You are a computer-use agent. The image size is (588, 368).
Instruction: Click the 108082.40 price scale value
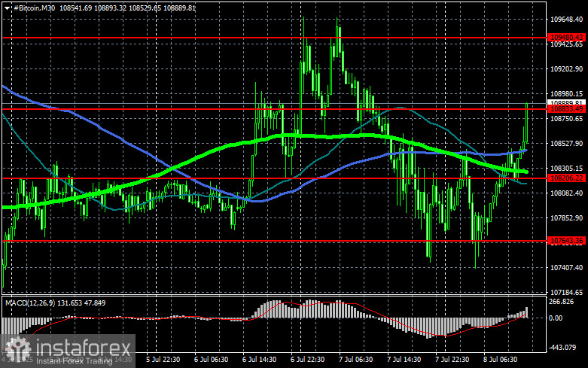(x=566, y=193)
